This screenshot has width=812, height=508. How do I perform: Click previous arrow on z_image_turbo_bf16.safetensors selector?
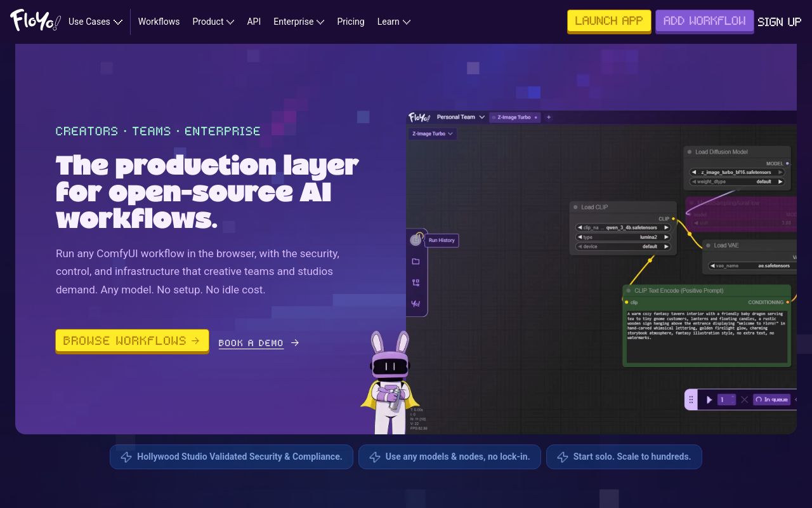point(694,172)
